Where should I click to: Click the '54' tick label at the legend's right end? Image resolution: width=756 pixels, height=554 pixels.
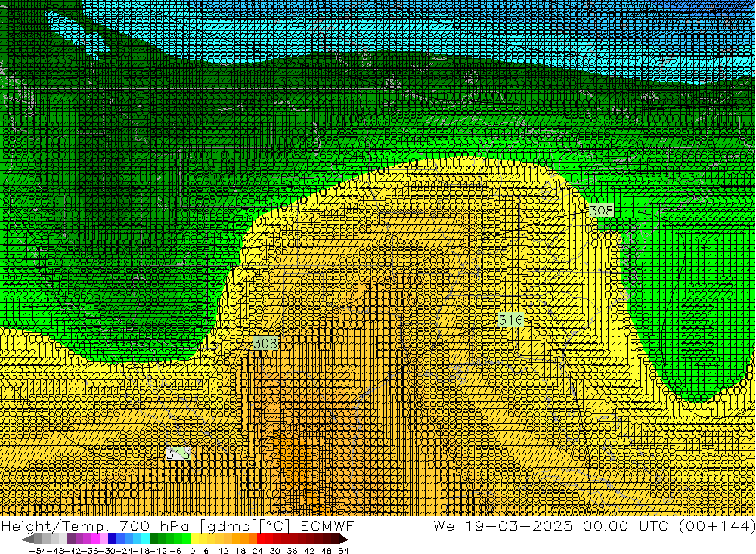point(343,551)
